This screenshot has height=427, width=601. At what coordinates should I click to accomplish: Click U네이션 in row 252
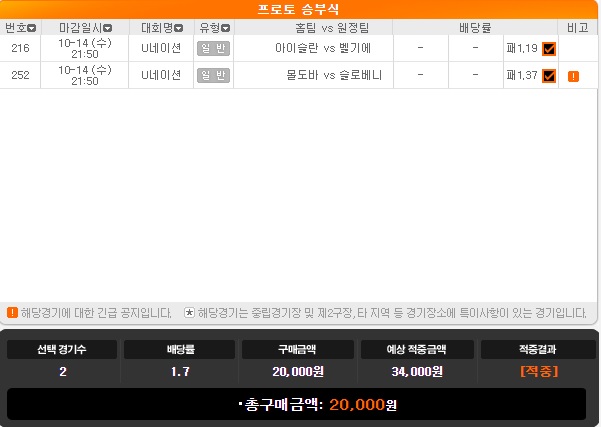[x=161, y=75]
